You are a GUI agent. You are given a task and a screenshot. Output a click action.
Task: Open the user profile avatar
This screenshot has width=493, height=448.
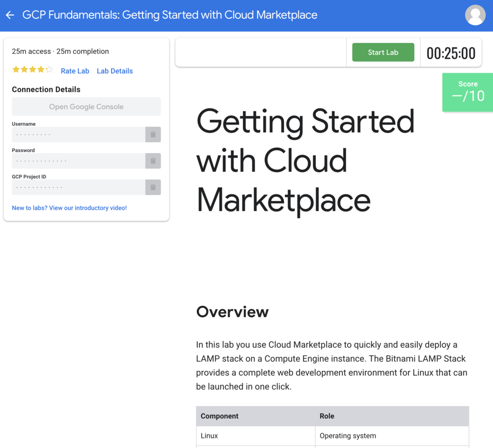(x=475, y=15)
